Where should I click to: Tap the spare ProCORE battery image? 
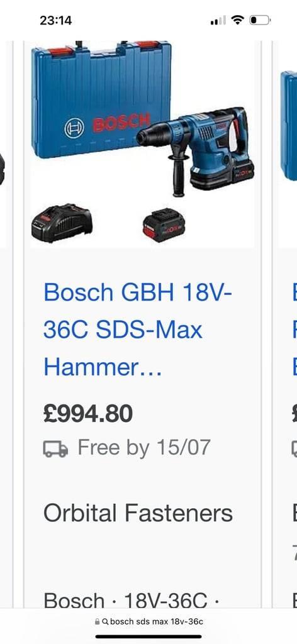click(x=164, y=225)
